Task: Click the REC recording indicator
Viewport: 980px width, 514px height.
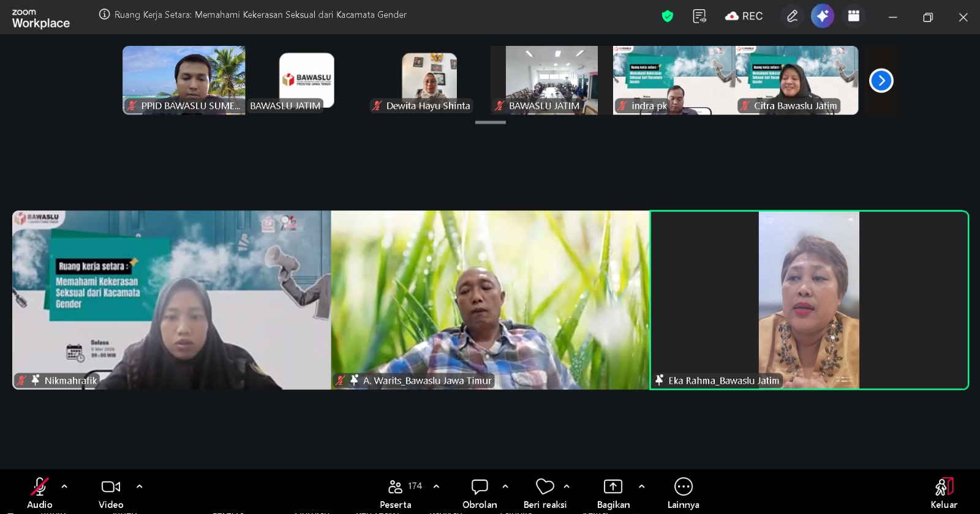Action: tap(744, 16)
